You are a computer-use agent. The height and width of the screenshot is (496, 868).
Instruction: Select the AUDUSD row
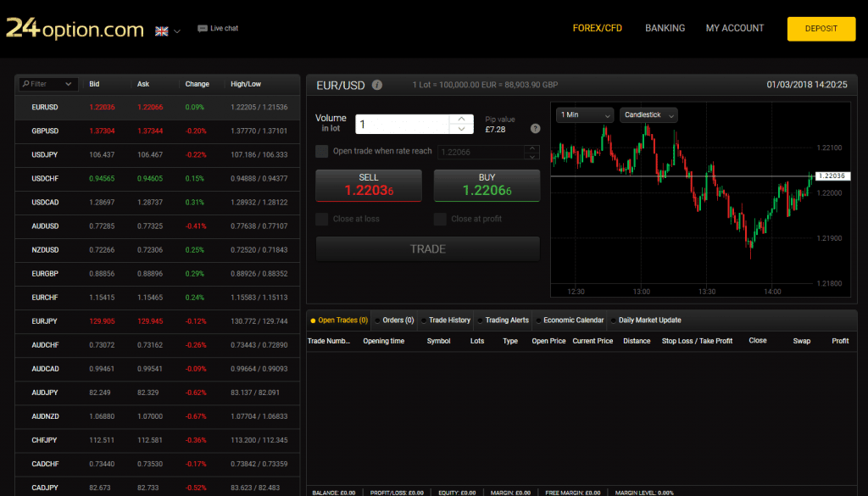157,226
